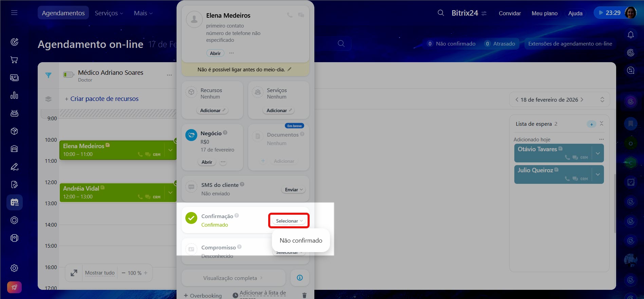
Task: Click Abrir button under Elena Medeiros
Action: (215, 53)
